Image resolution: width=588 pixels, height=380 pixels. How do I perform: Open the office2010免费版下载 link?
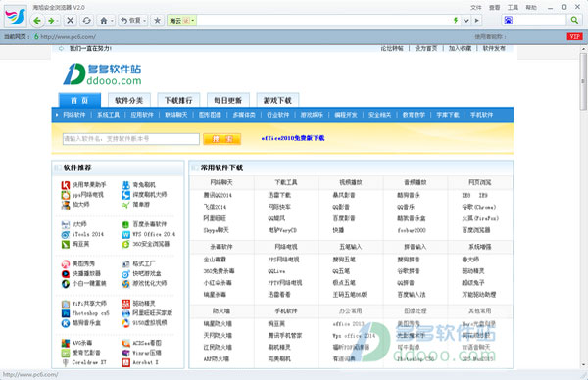(x=293, y=138)
